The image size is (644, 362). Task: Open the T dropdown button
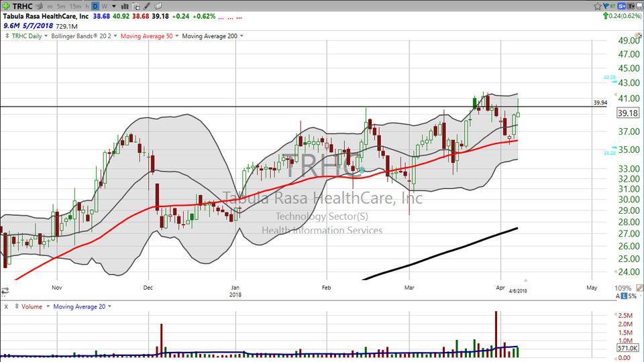[x=631, y=6]
